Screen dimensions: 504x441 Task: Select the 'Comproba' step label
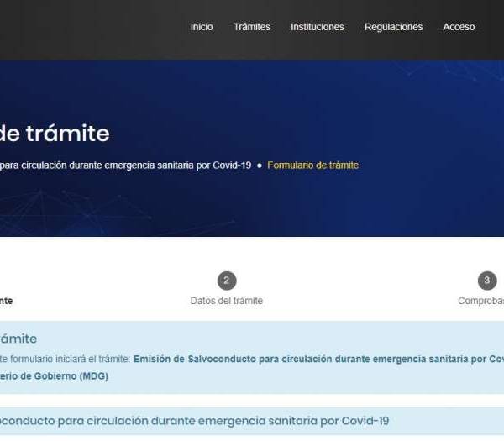480,301
